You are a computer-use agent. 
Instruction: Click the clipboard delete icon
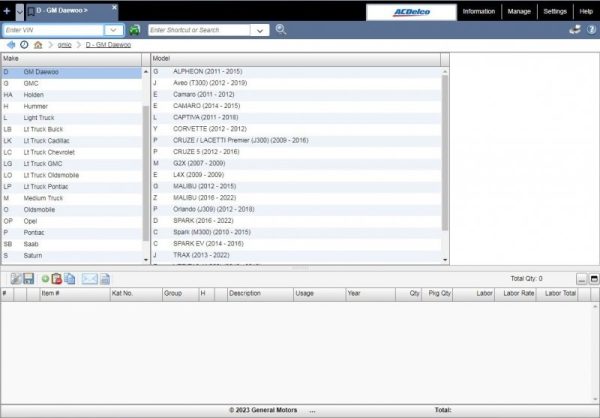[x=57, y=279]
